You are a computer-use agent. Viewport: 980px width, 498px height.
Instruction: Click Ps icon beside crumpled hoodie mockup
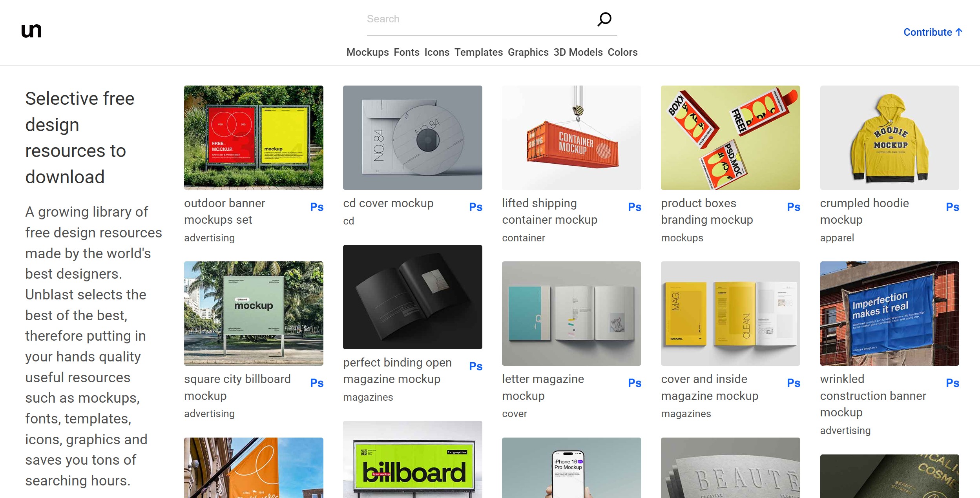[953, 207]
